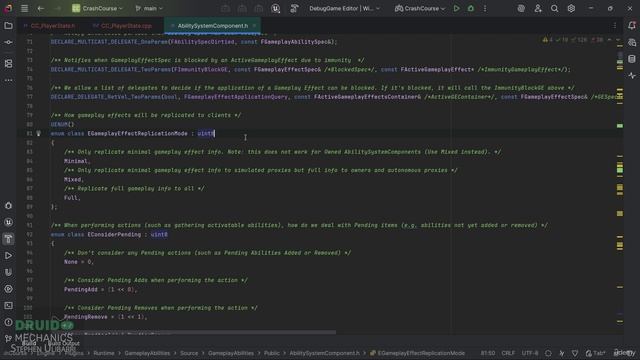Open the Run tool window triangle
The image size is (640, 360).
coord(8,256)
